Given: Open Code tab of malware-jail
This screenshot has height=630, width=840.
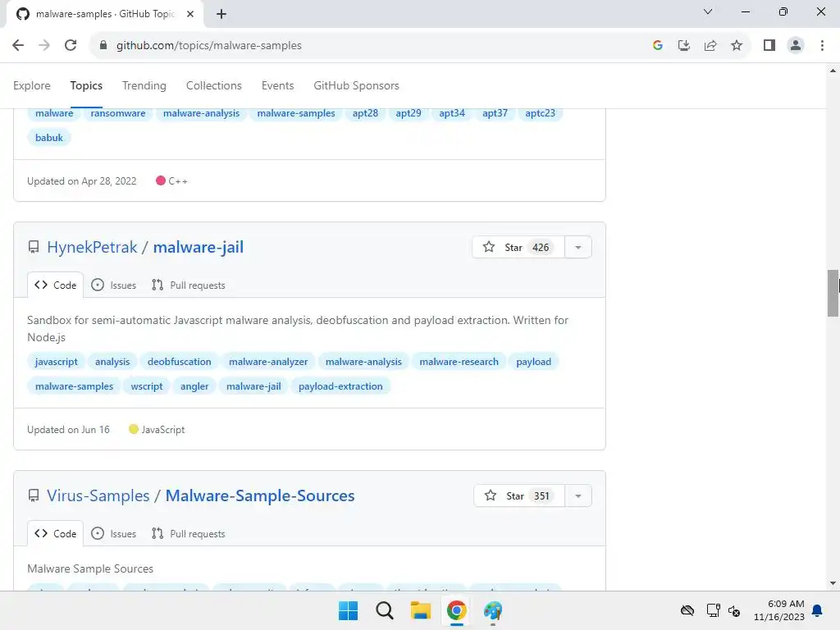Looking at the screenshot, I should (55, 285).
